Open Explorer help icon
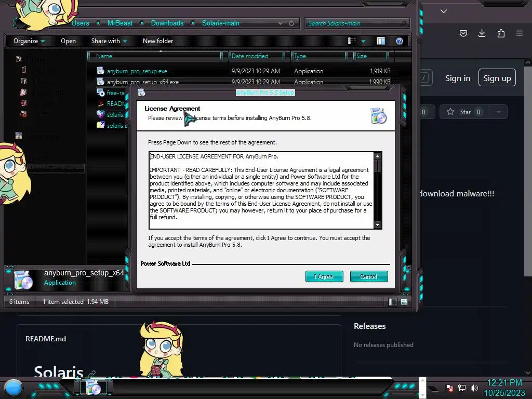Screen dimensions: 532x399 (x=400, y=41)
